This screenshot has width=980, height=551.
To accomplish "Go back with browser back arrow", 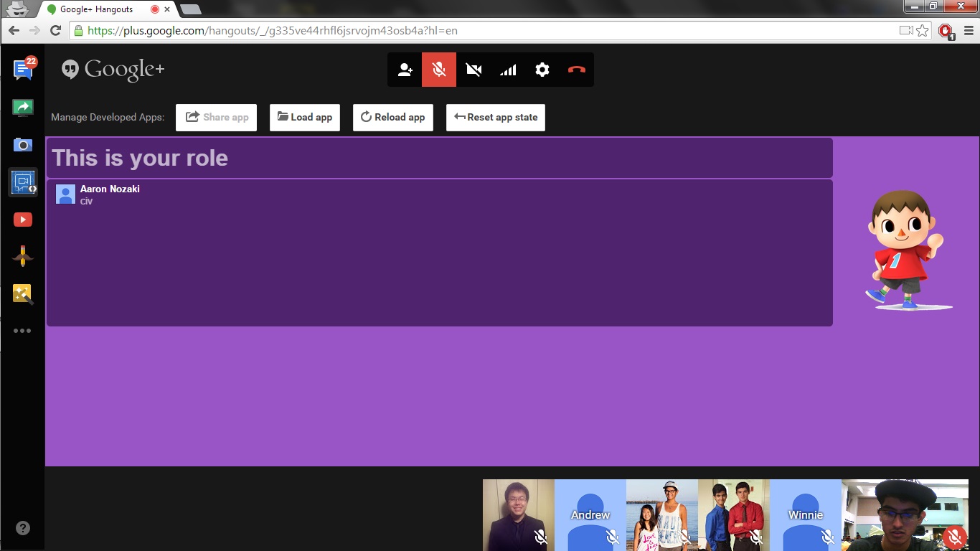I will (14, 30).
